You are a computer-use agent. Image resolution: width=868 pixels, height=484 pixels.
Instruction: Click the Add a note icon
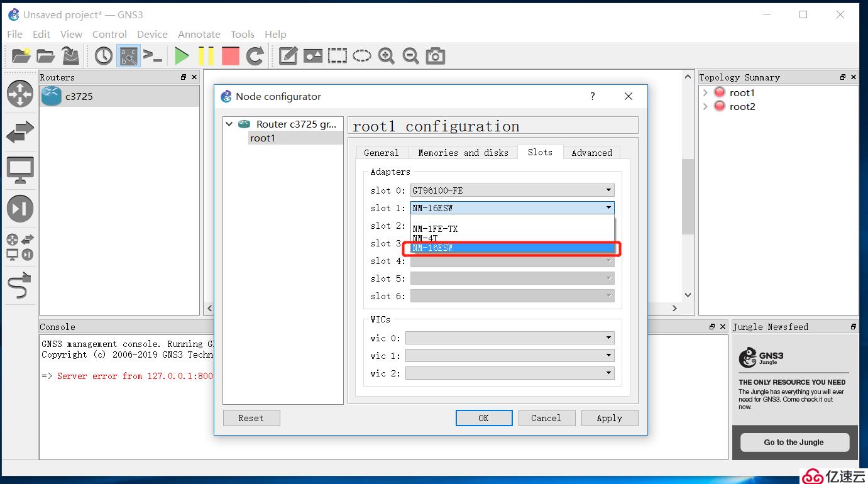(288, 56)
